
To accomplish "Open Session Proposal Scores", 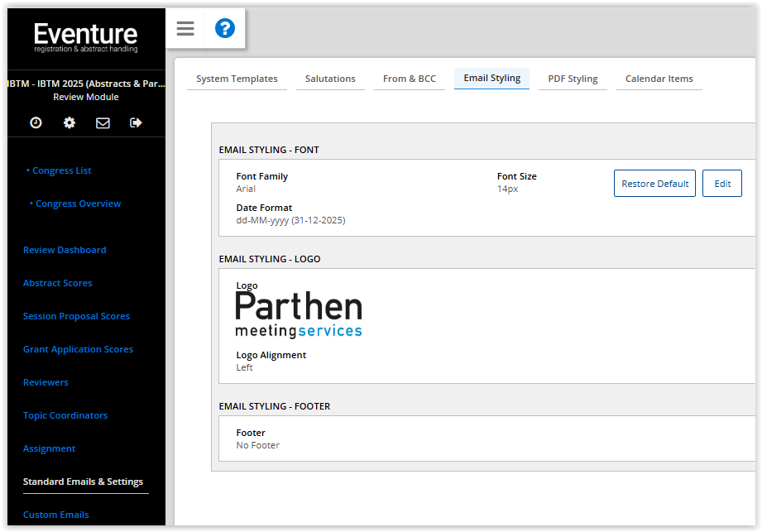I will click(x=76, y=316).
